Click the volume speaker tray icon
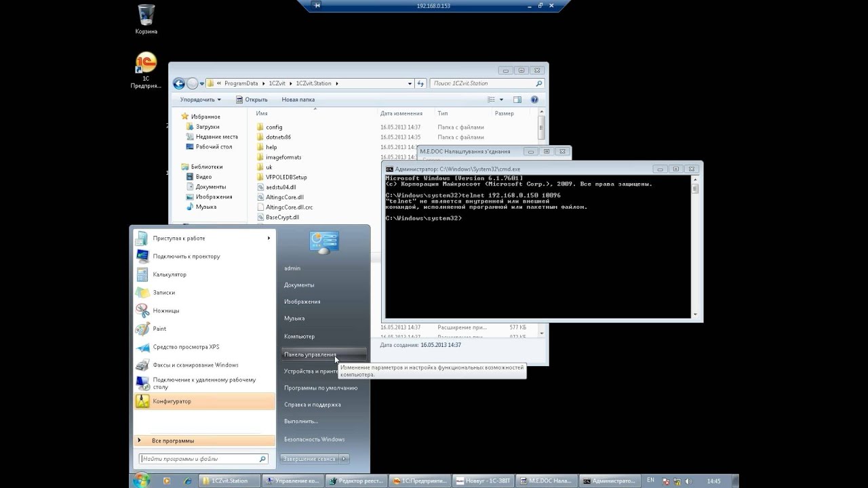The height and width of the screenshot is (488, 868). (x=688, y=481)
